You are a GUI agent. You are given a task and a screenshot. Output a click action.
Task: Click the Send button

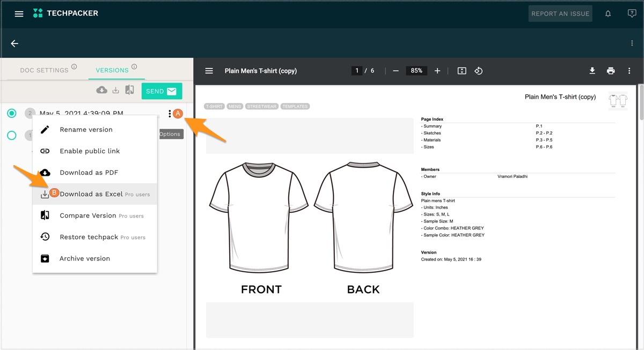point(162,91)
